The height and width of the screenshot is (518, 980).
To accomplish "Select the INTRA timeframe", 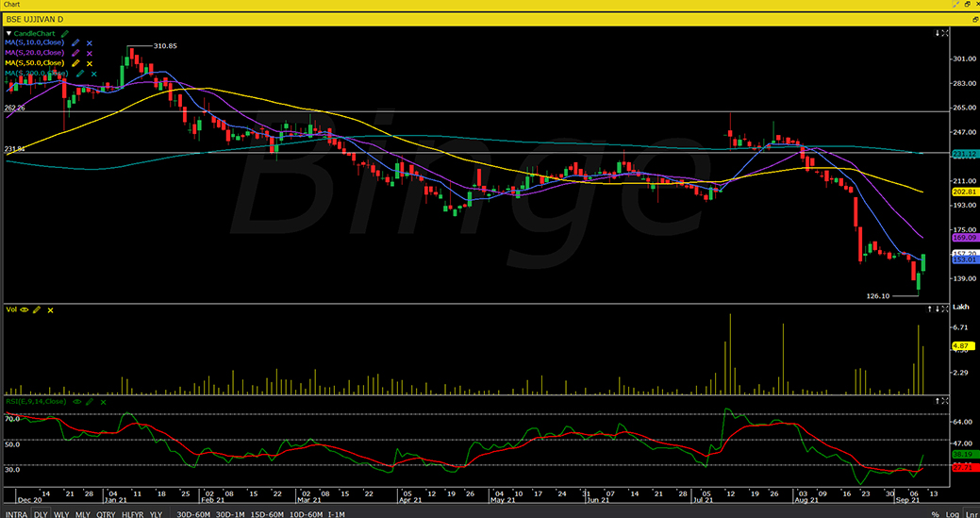I will tap(16, 513).
